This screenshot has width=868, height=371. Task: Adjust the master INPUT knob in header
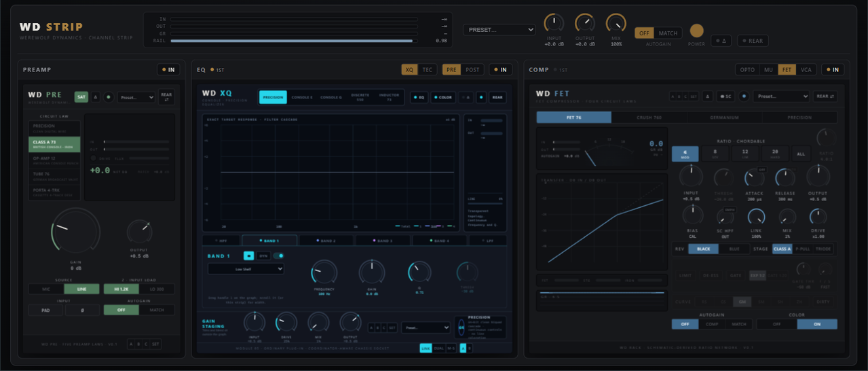554,23
